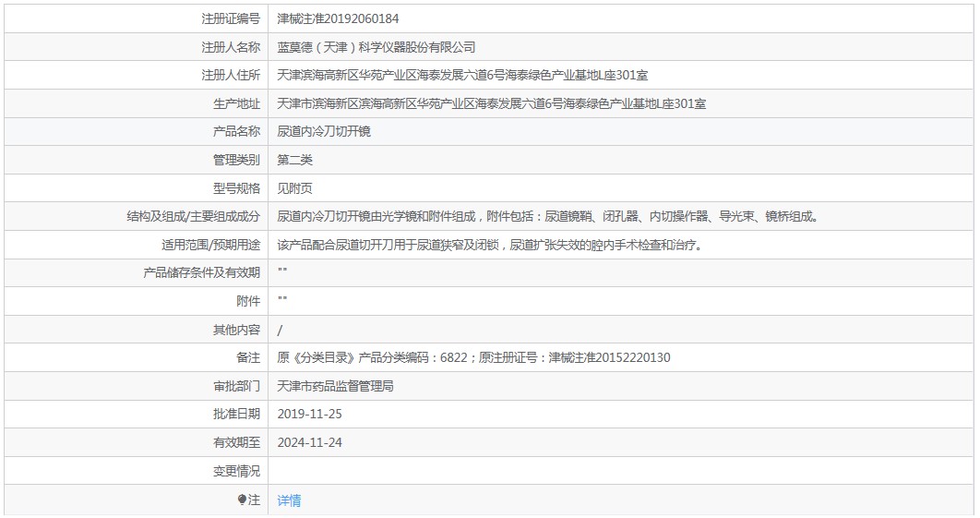Image resolution: width=980 pixels, height=518 pixels.
Task: Click the 附件 label
Action: 248,302
